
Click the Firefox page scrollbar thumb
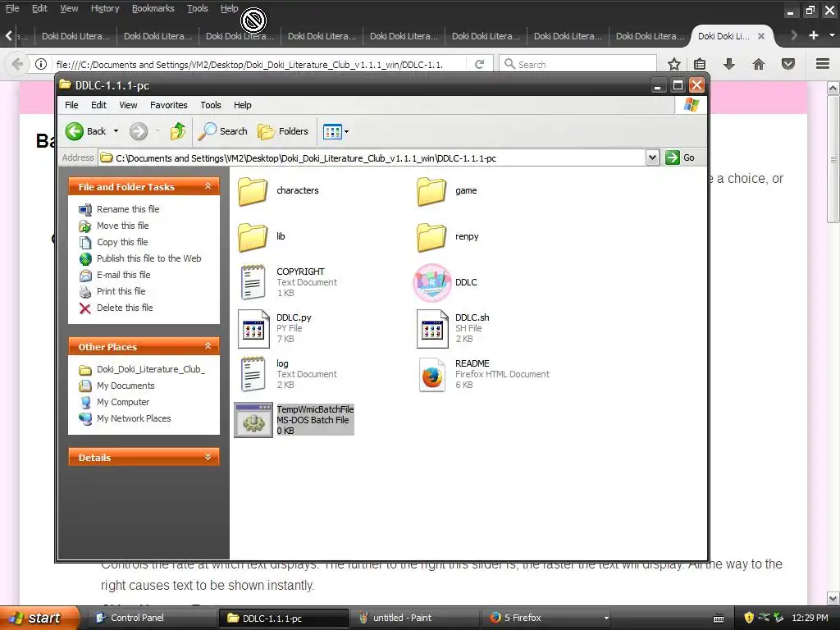(833, 159)
